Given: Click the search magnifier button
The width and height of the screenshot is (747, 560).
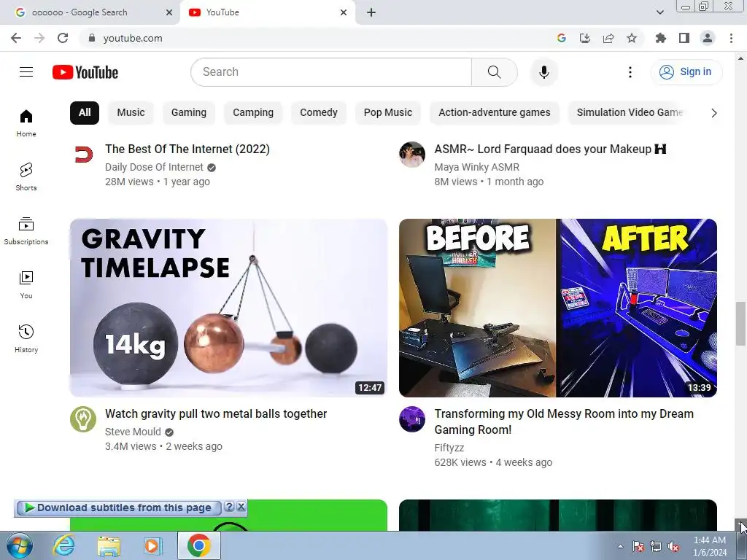Looking at the screenshot, I should tap(494, 72).
